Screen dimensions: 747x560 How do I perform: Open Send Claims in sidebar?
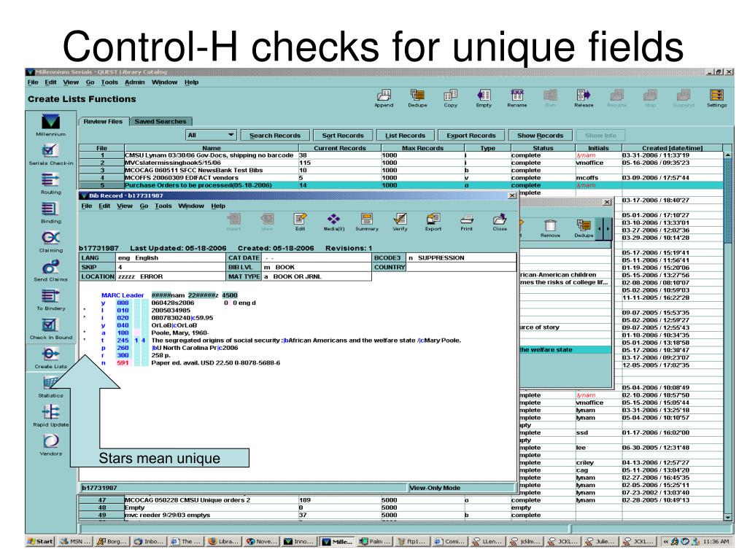coord(50,271)
